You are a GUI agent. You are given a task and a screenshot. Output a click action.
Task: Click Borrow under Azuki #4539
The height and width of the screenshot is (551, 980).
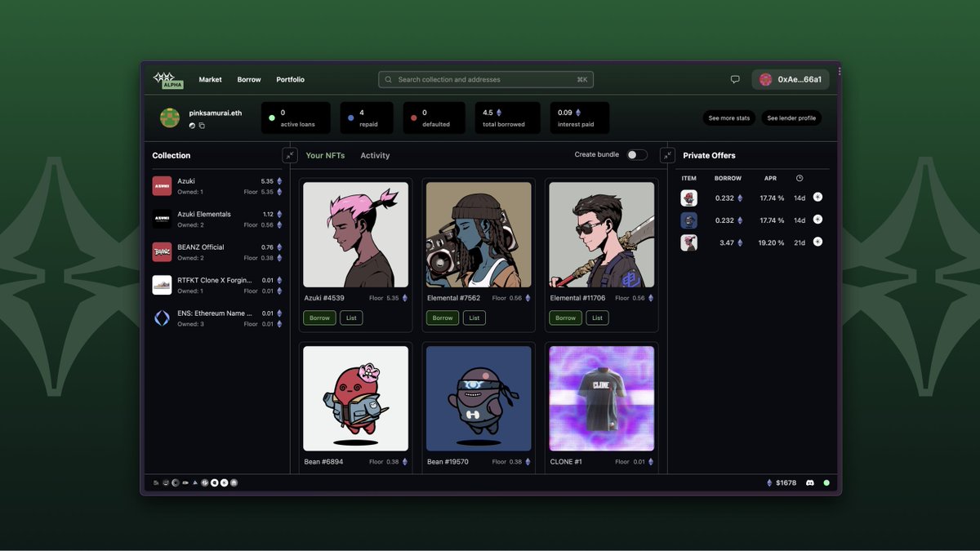(319, 318)
